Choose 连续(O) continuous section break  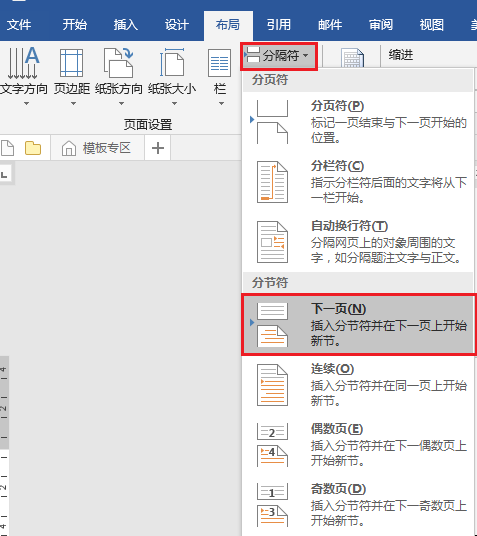[358, 385]
